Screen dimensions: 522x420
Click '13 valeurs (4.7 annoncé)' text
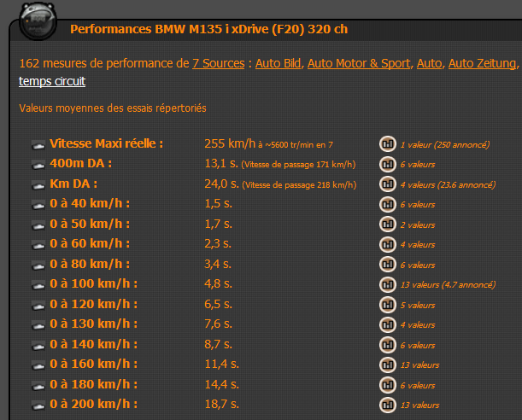448,284
